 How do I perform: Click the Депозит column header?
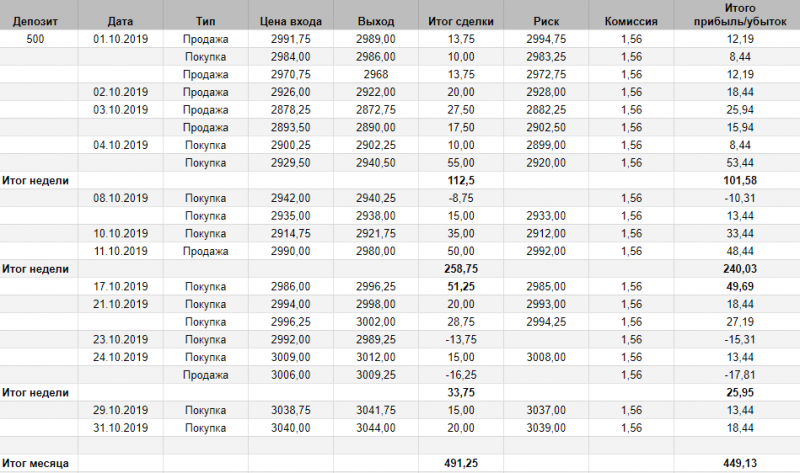pos(35,20)
